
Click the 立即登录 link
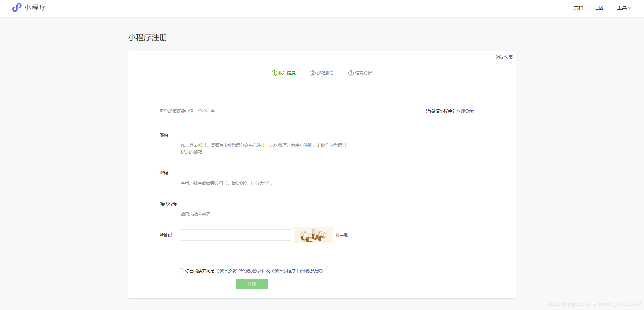(x=465, y=111)
